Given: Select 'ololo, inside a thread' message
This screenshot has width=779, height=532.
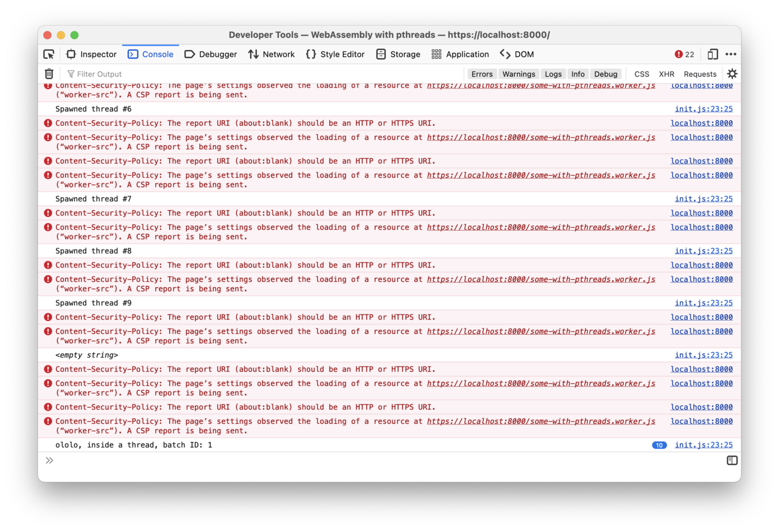Looking at the screenshot, I should click(134, 445).
